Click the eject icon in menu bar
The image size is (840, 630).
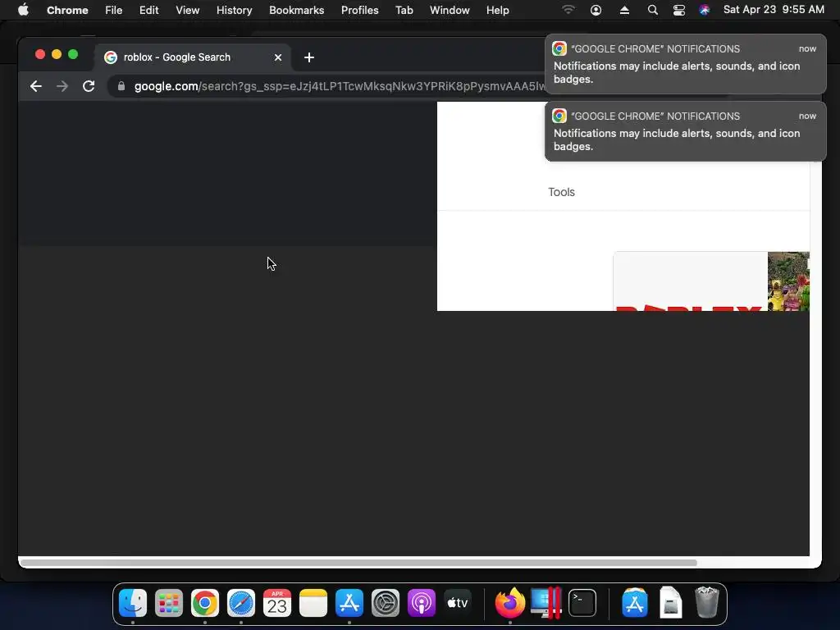tap(624, 10)
